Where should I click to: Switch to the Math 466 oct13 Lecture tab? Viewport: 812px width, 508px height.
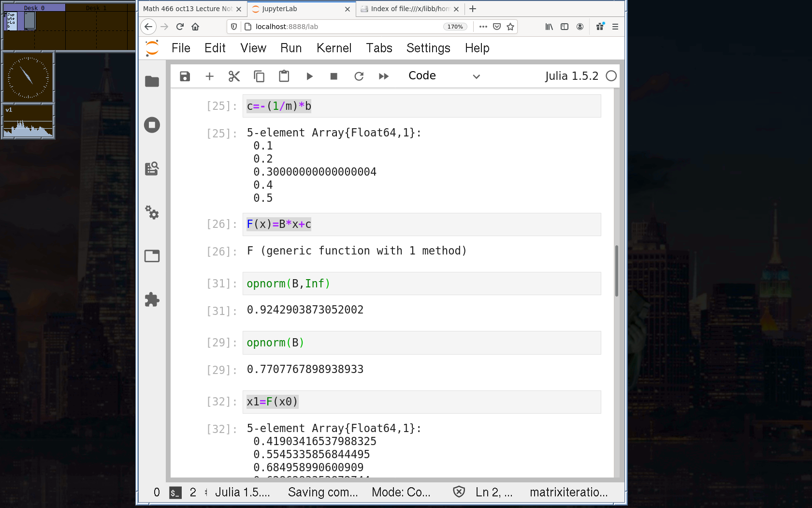(x=188, y=9)
